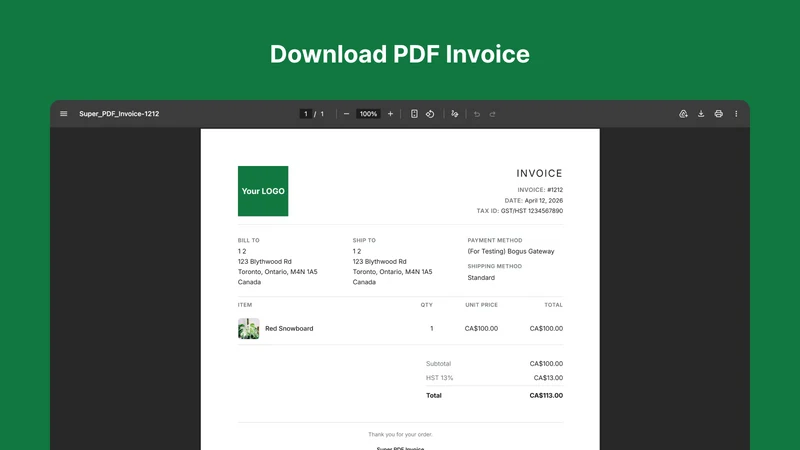This screenshot has width=800, height=450.
Task: Click the HST 13% label
Action: (x=439, y=378)
